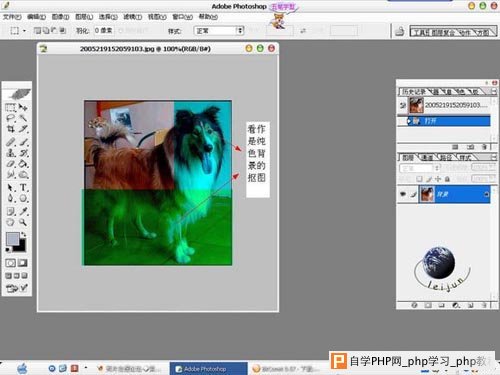This screenshot has height=375, width=500.
Task: Select the Eyedropper tool
Action: point(23,211)
